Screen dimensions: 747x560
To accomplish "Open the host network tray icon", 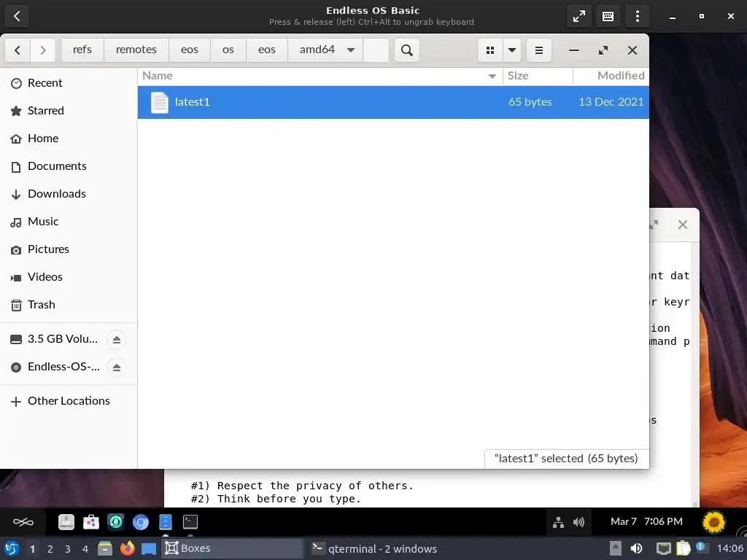I will pyautogui.click(x=663, y=548).
